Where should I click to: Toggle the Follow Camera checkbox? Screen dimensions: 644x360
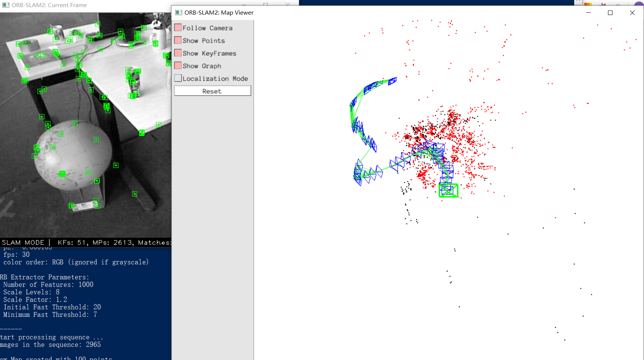[x=178, y=28]
